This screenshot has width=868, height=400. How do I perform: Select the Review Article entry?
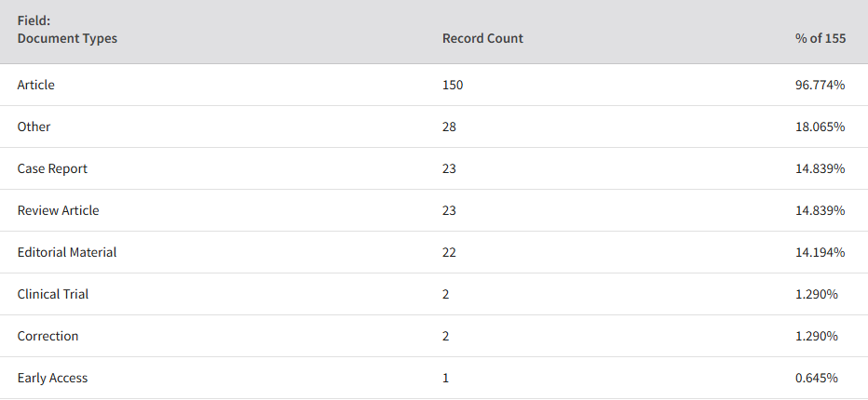(x=58, y=210)
